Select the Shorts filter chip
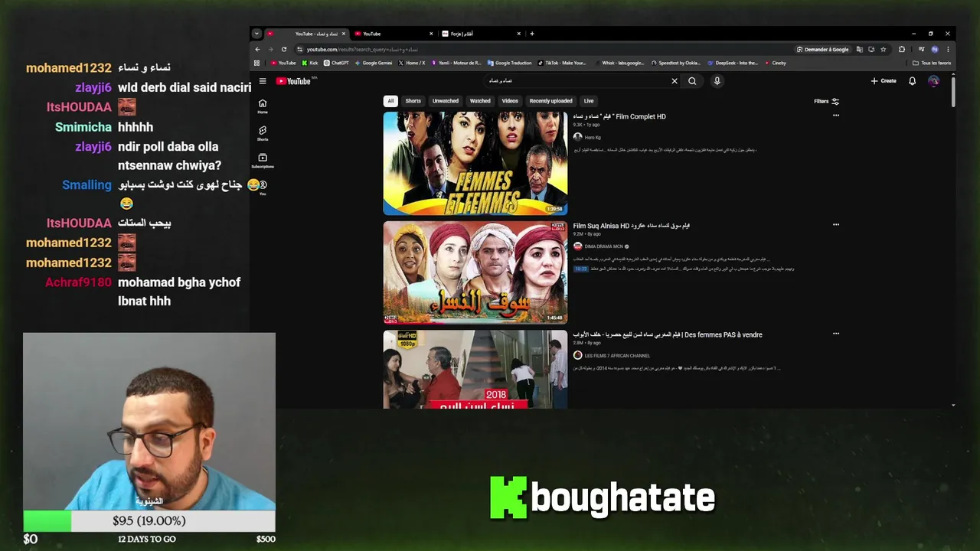 point(413,101)
